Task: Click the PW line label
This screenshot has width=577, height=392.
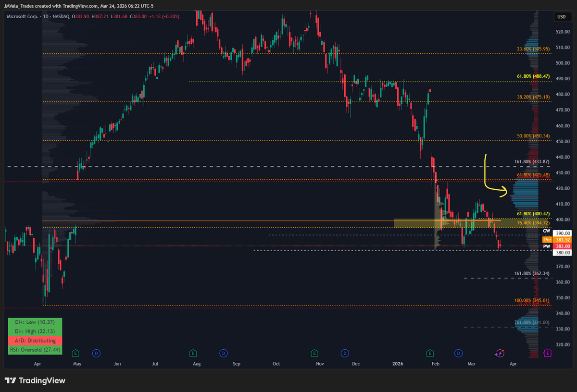Action: coord(546,246)
